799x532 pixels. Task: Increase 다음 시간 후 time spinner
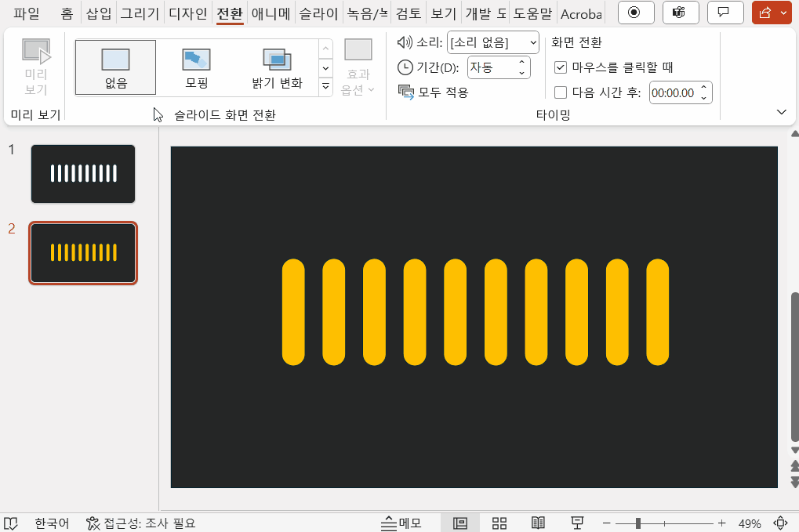(703, 88)
